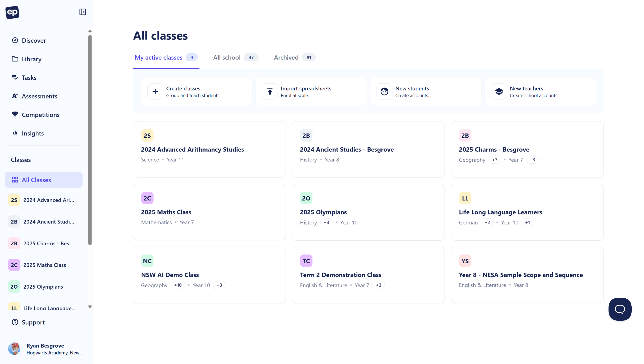Collapse the sidebar panel icon

(83, 12)
